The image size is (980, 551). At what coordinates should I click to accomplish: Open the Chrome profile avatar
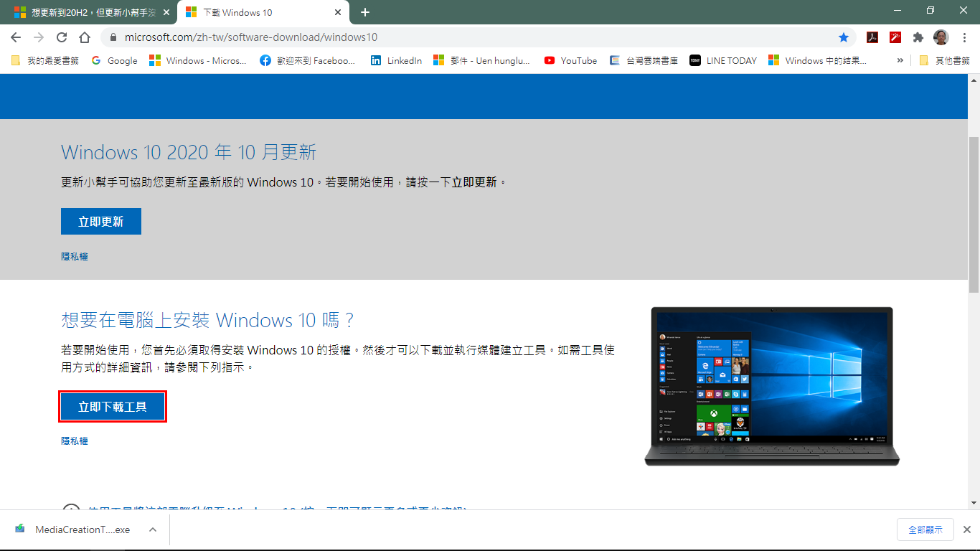[x=941, y=37]
